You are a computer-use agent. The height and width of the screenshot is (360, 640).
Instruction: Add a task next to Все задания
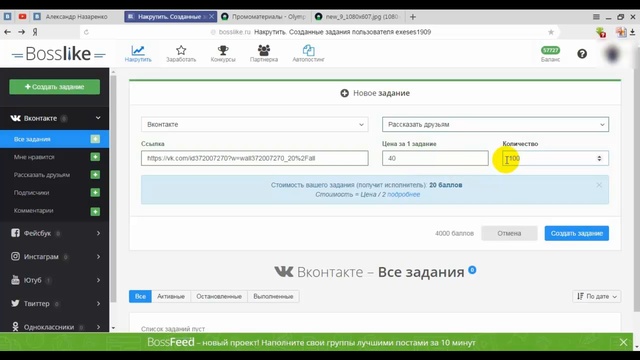[x=95, y=139]
